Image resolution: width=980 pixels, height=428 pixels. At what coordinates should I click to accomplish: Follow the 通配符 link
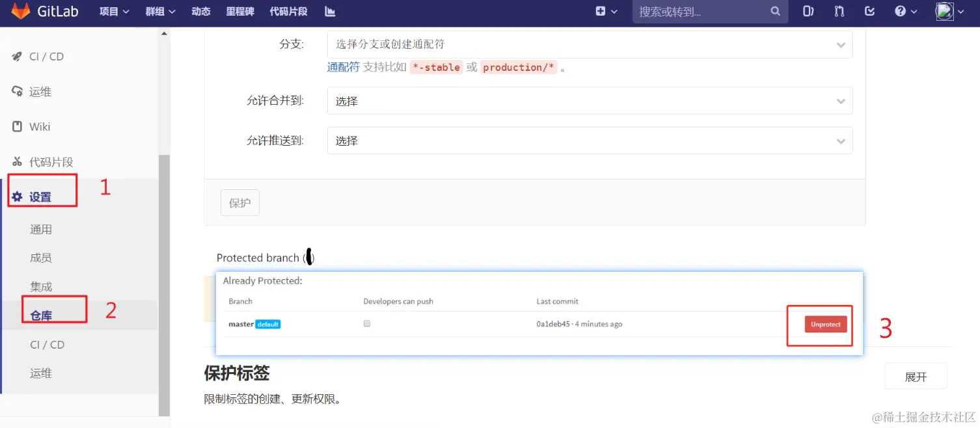point(344,67)
